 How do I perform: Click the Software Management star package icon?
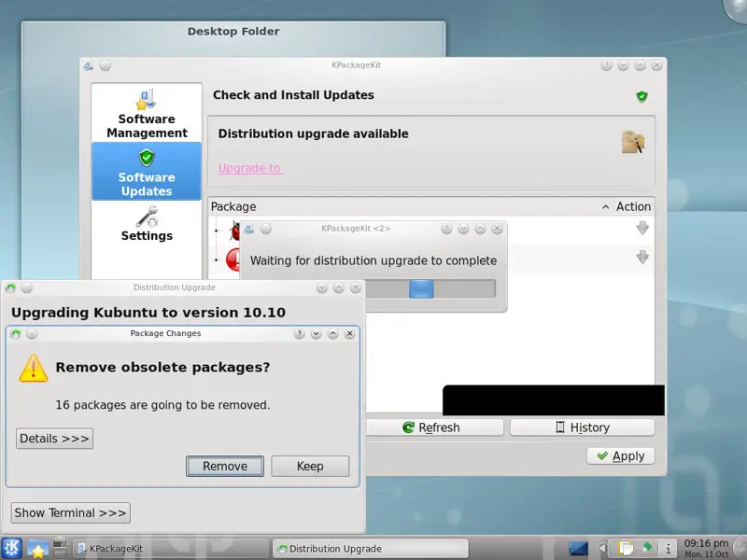(146, 99)
